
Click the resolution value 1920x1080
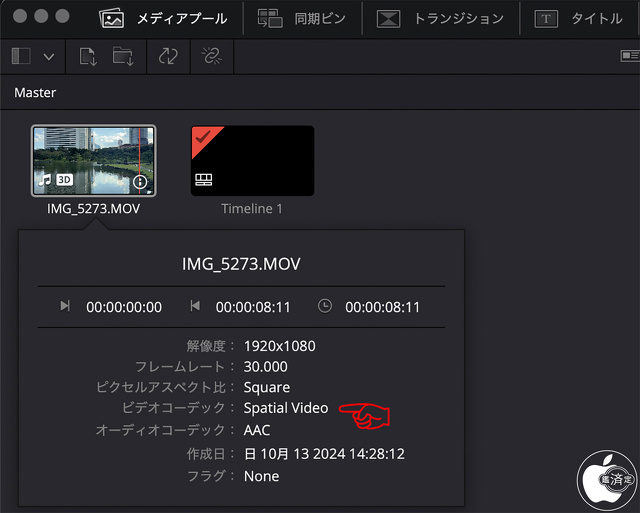click(x=280, y=346)
